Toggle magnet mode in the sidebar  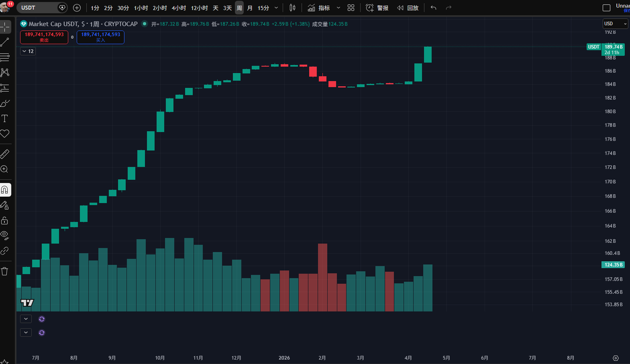[x=5, y=189]
